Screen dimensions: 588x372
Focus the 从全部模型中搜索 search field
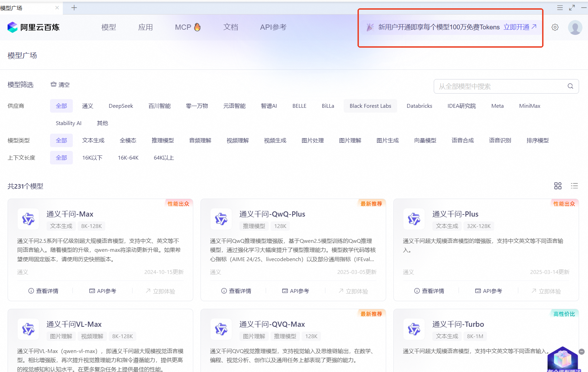(x=506, y=86)
